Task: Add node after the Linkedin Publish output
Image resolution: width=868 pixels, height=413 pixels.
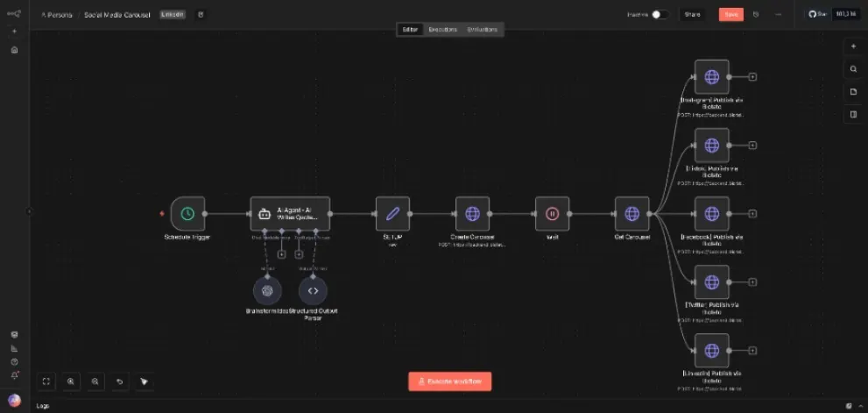Action: click(752, 351)
